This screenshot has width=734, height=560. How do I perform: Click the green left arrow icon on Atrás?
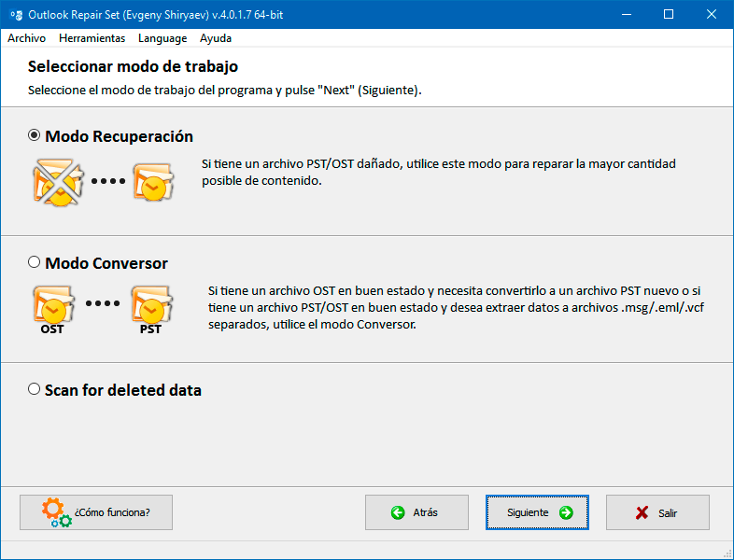pyautogui.click(x=398, y=512)
